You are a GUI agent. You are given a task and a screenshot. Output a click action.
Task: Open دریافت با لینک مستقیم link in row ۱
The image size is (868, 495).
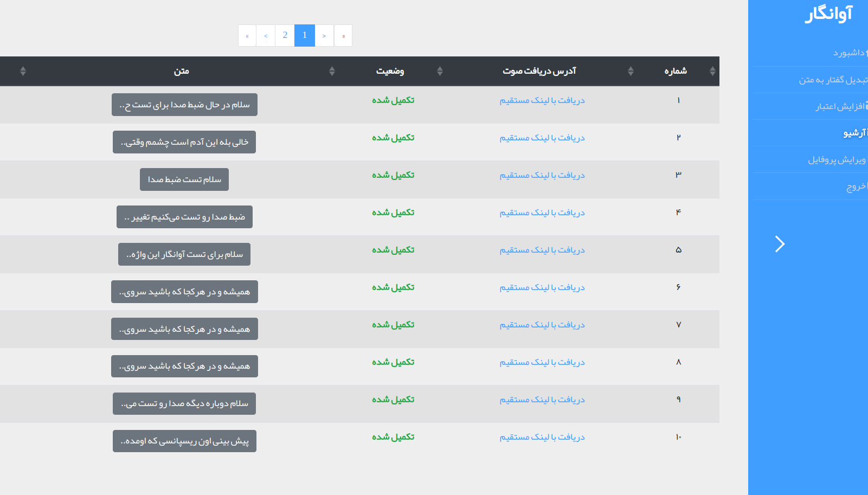pos(542,100)
